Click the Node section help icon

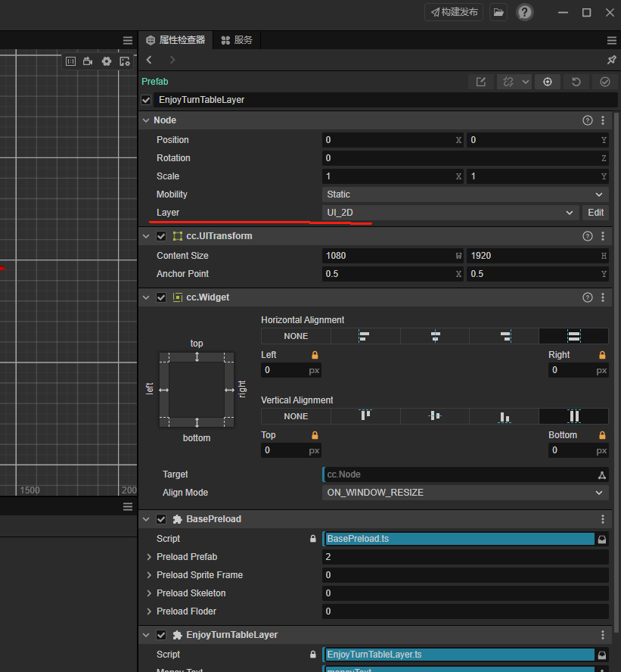[587, 120]
